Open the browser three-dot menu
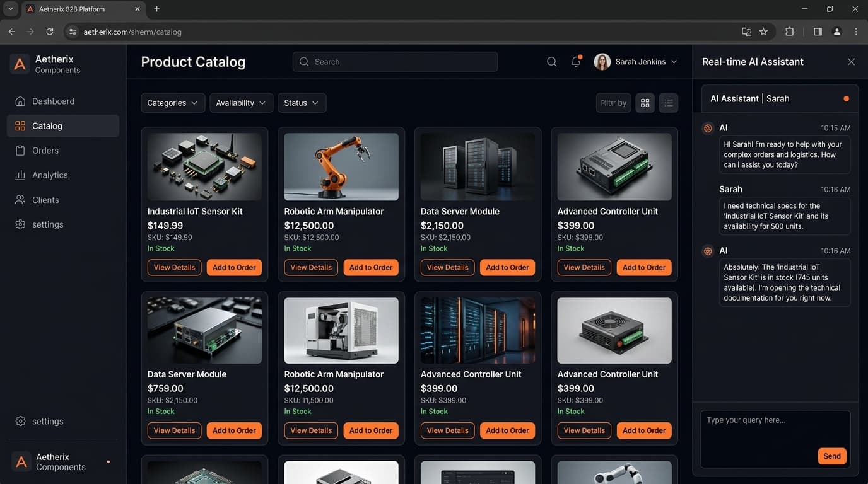 point(856,32)
